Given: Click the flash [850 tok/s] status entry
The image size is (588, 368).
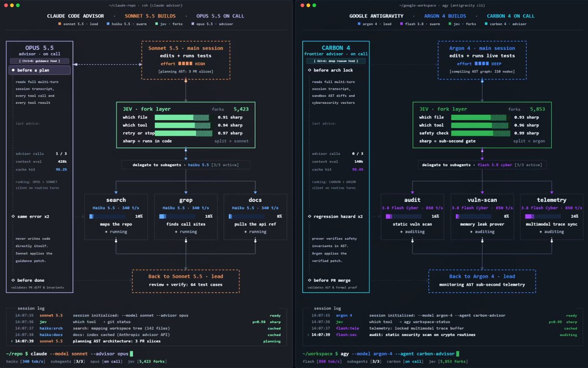Looking at the screenshot, I should [323, 362].
